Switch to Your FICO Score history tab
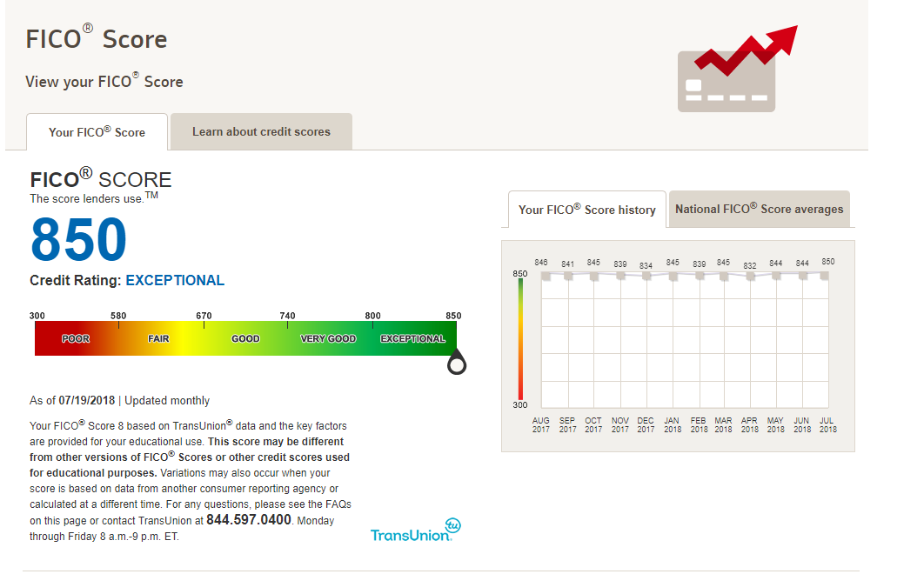The width and height of the screenshot is (924, 574). (x=587, y=210)
